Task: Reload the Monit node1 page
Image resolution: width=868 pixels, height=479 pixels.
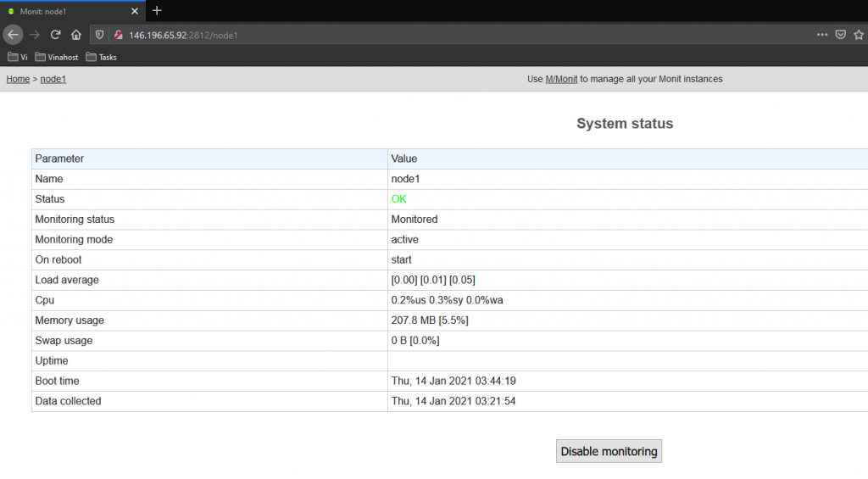Action: (x=56, y=35)
